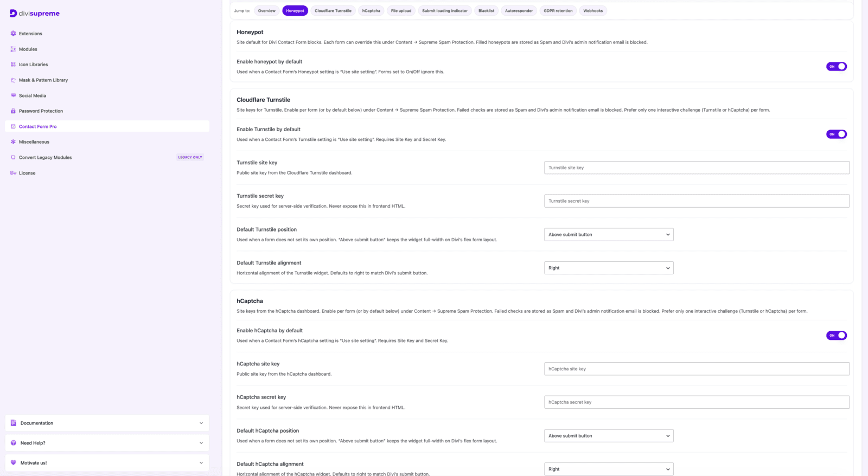Jump to the Blacklist section
Viewport: 868px width, 476px height.
click(x=486, y=10)
